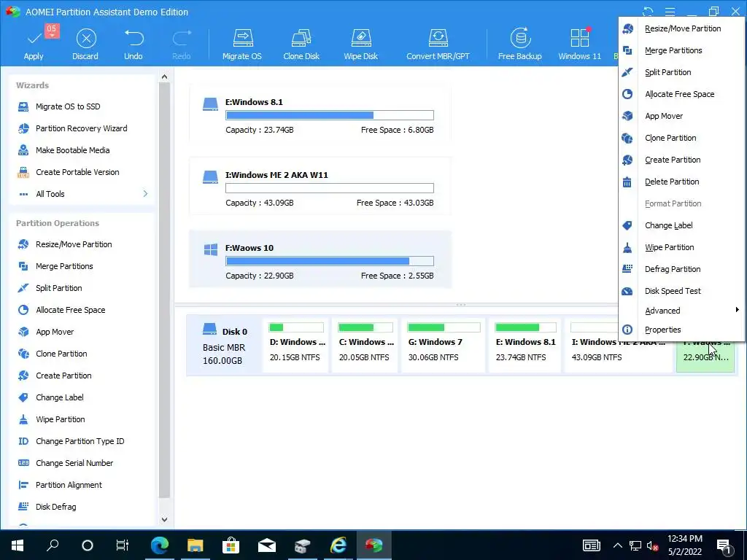Image resolution: width=747 pixels, height=560 pixels.
Task: Choose Wipe Partition in left sidebar
Action: [60, 419]
